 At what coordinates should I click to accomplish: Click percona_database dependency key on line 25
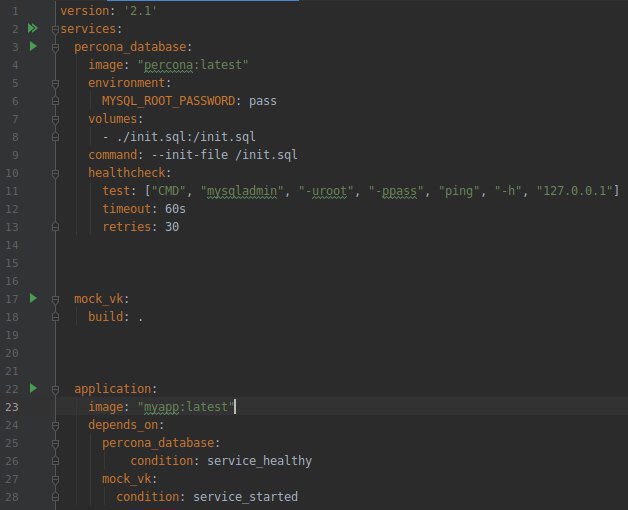158,443
